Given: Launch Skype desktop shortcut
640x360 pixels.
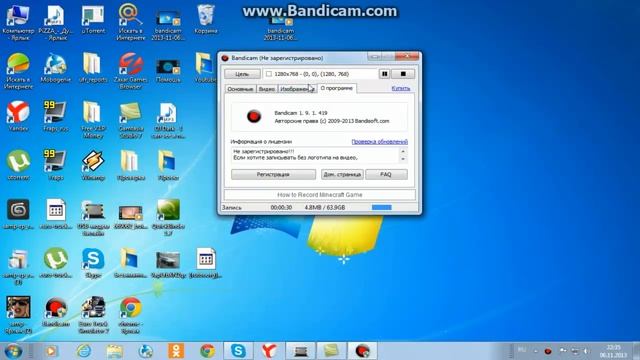Looking at the screenshot, I should pyautogui.click(x=93, y=262).
